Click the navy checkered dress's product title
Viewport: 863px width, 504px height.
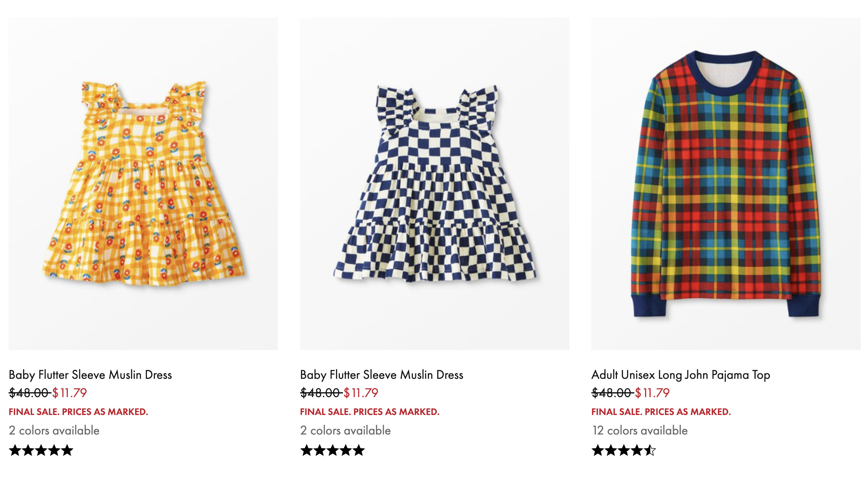[381, 375]
